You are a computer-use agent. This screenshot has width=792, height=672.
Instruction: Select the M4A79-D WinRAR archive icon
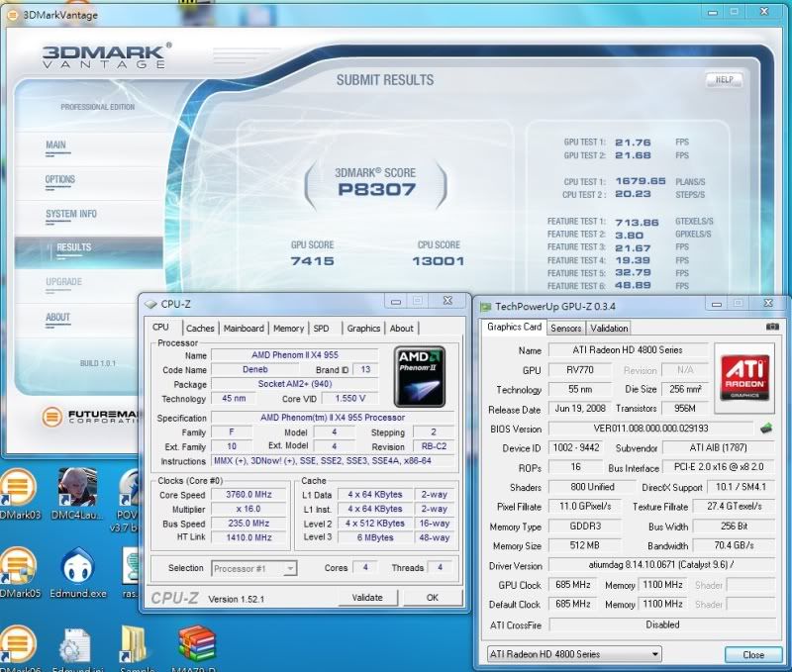coord(196,649)
